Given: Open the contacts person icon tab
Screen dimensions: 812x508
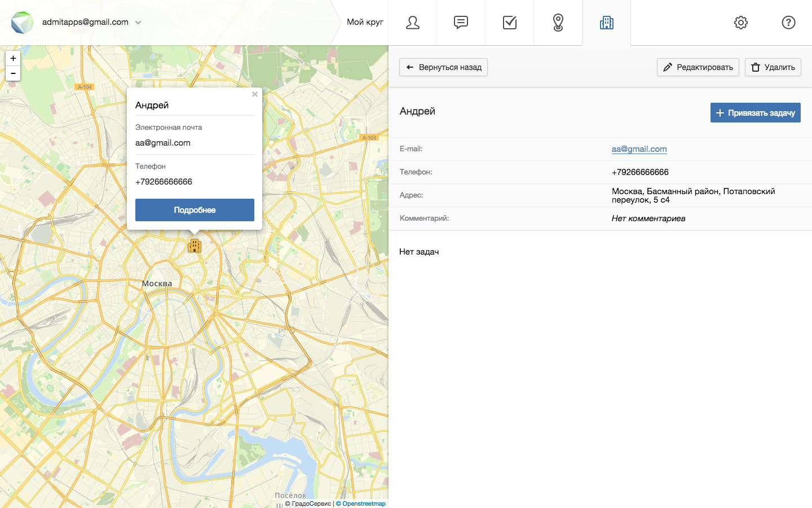Looking at the screenshot, I should 412,23.
